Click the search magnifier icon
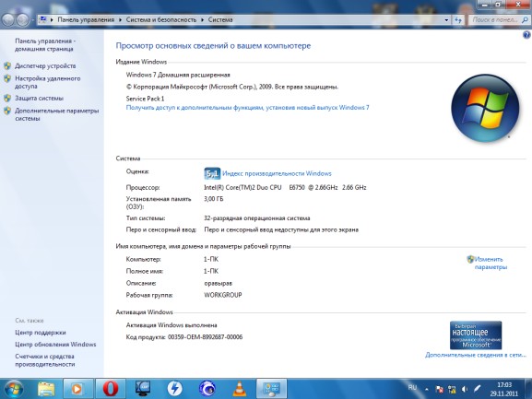 526,20
